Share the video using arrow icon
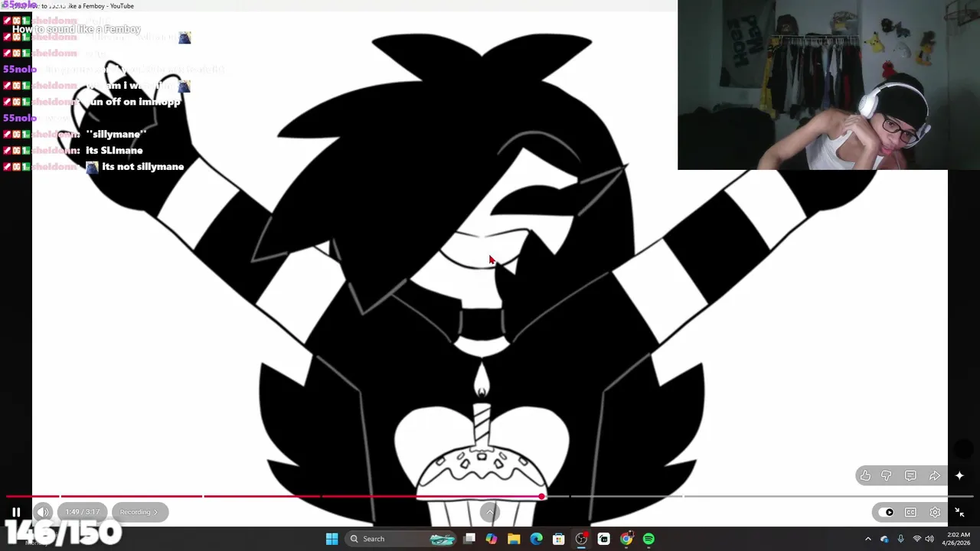Image resolution: width=980 pixels, height=551 pixels. coord(935,476)
